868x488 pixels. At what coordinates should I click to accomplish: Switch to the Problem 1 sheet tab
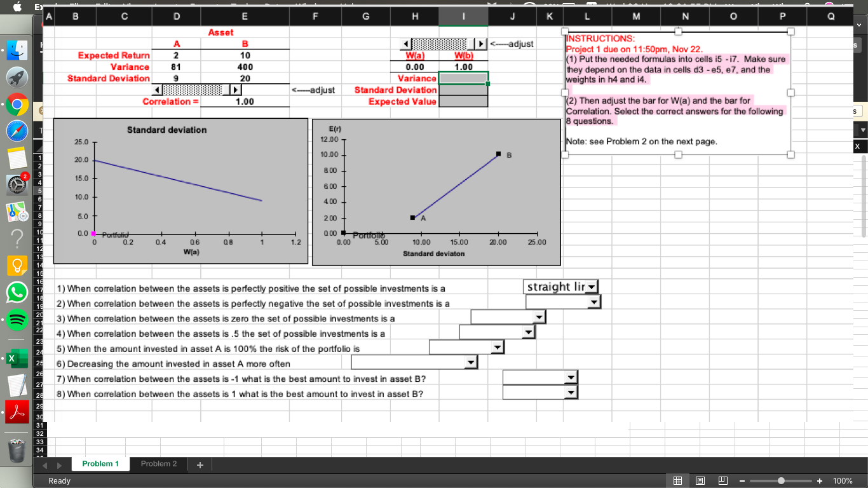(x=100, y=464)
